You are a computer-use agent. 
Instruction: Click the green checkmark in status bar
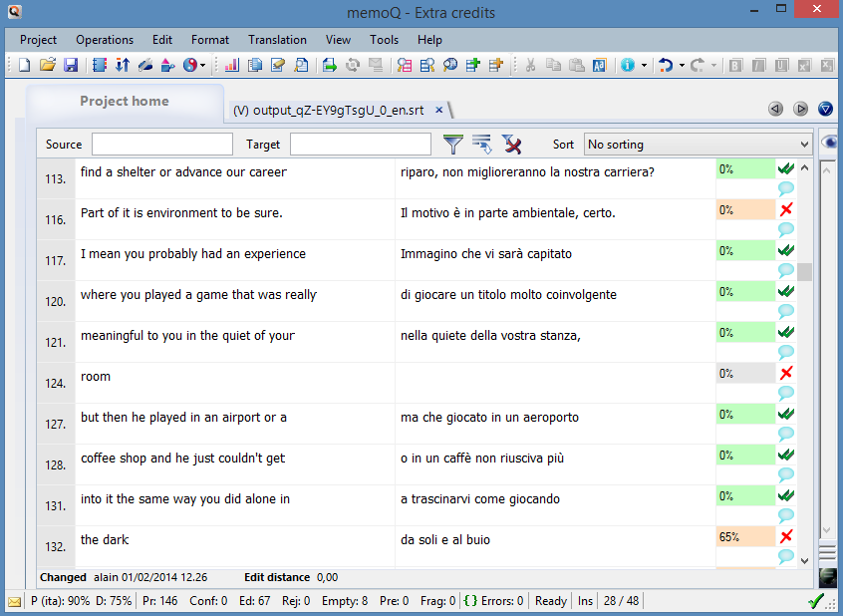816,600
